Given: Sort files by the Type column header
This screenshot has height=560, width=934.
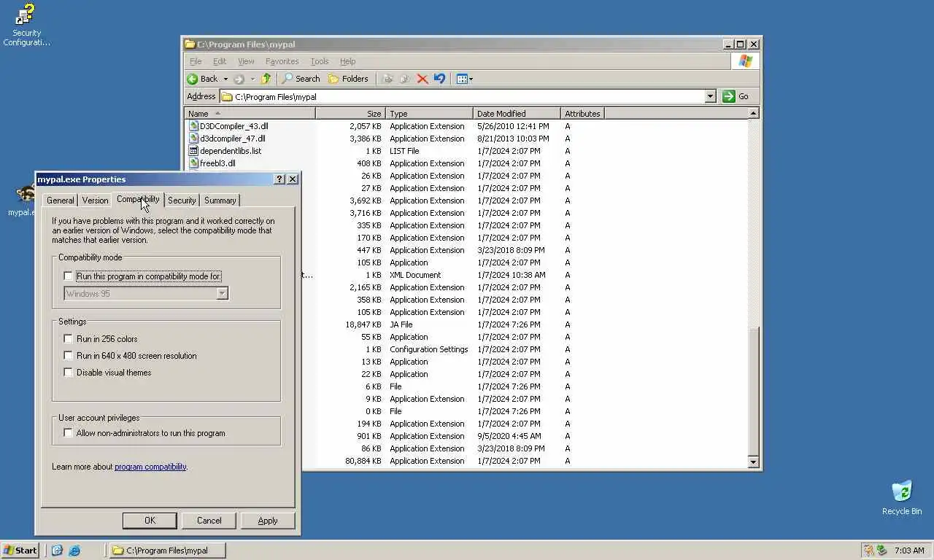Looking at the screenshot, I should (429, 114).
